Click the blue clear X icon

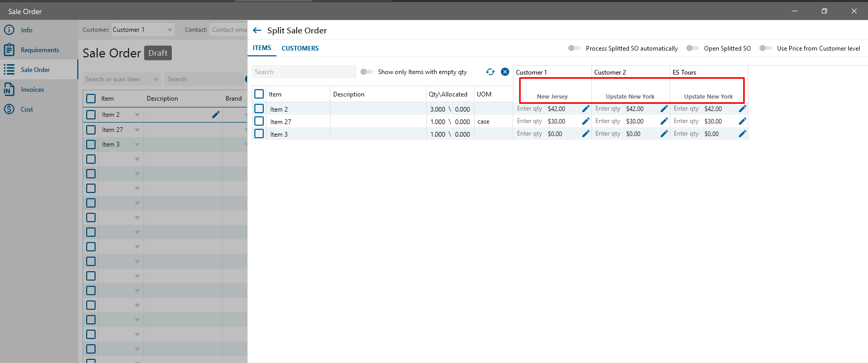tap(505, 72)
